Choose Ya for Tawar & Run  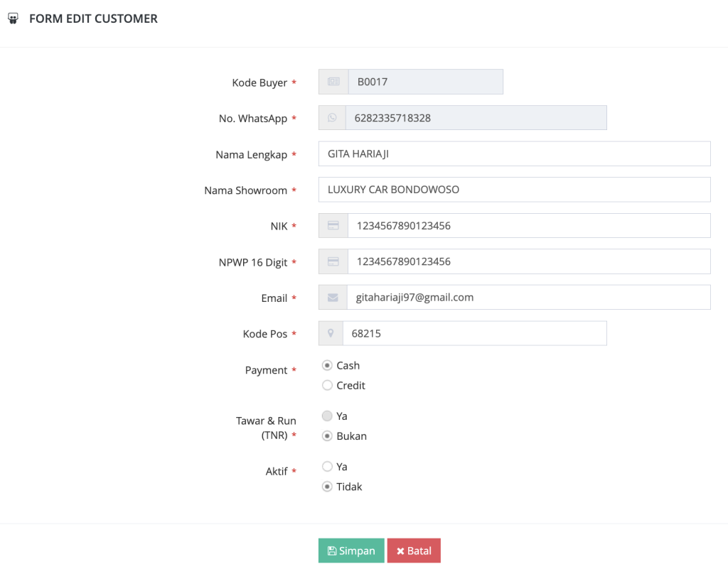pyautogui.click(x=327, y=416)
